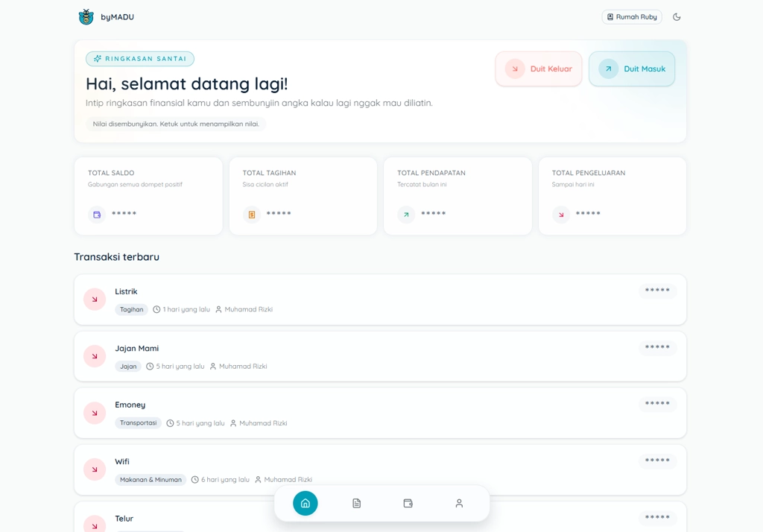The height and width of the screenshot is (532, 763).
Task: Click the Transaksi terbaru heading
Action: pos(117,257)
